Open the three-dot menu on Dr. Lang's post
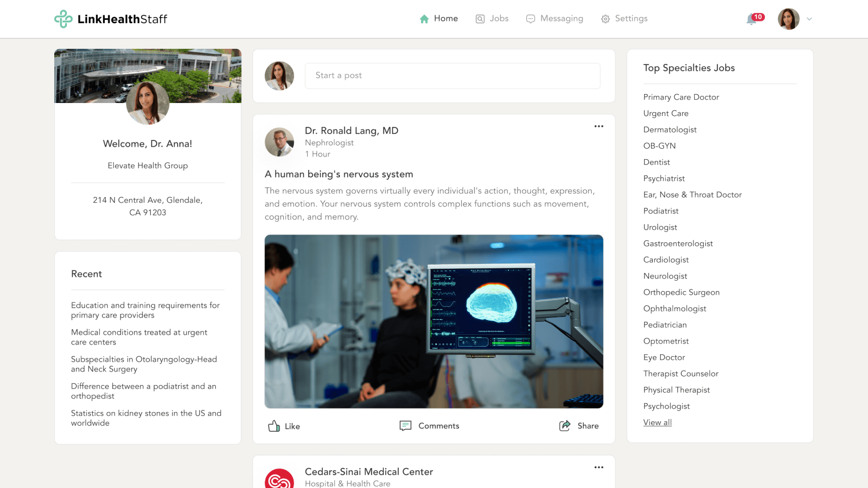Screen dimensions: 868x488 click(599, 127)
